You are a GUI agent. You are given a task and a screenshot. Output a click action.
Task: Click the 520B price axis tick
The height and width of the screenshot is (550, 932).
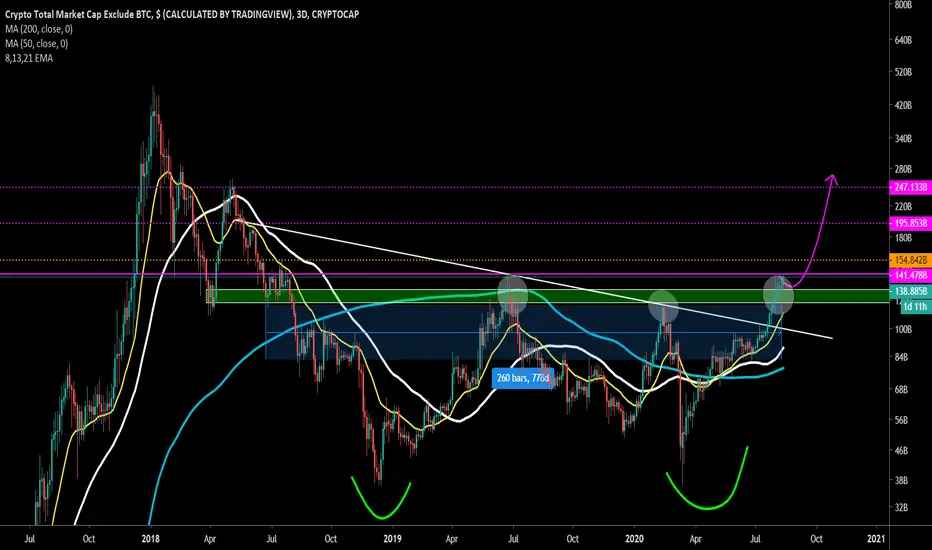(x=902, y=72)
